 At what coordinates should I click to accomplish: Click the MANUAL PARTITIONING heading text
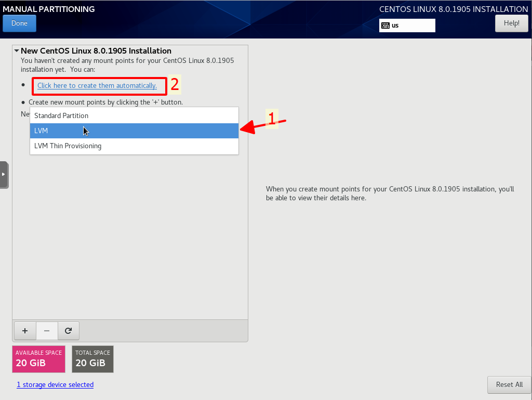point(49,9)
